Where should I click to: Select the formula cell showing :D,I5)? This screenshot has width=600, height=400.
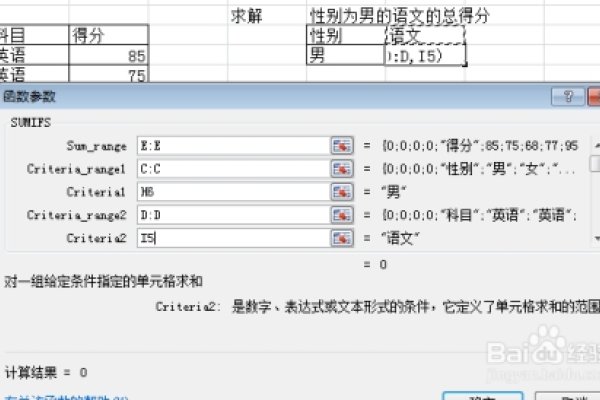(x=425, y=55)
